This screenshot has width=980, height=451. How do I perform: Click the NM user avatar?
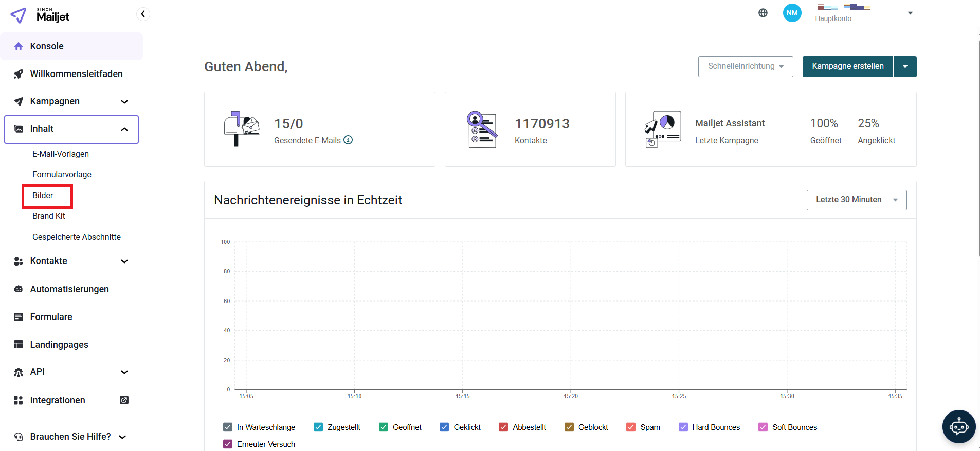pyautogui.click(x=792, y=13)
